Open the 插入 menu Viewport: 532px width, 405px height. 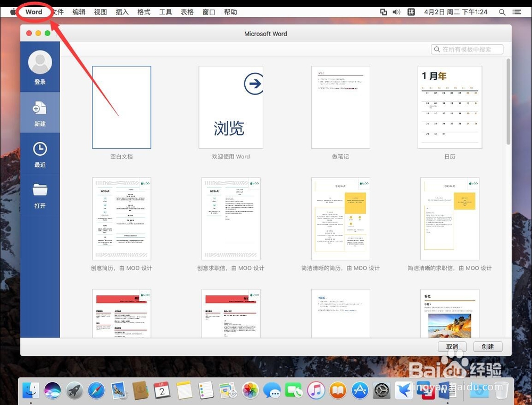point(122,12)
